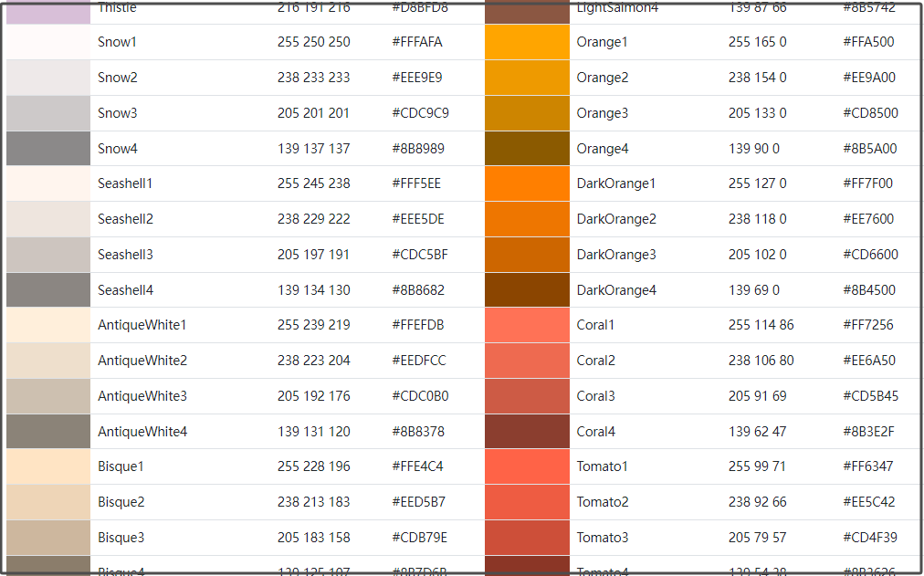
Task: Click the Coral4 dark red swatch
Action: click(527, 431)
